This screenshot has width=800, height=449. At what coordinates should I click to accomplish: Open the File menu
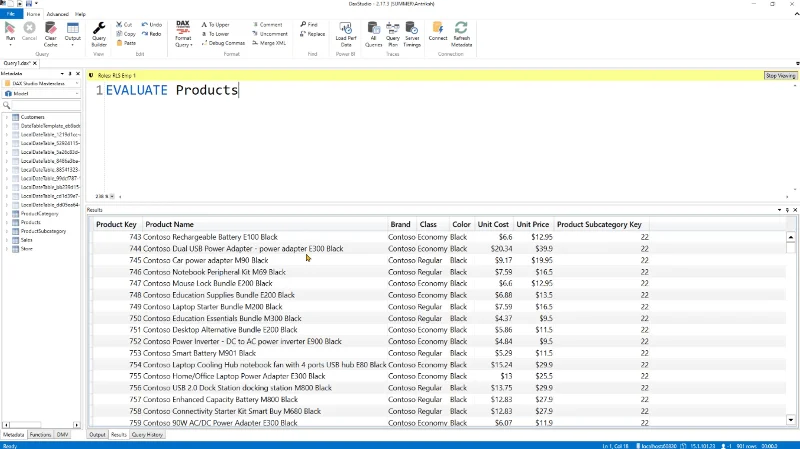pos(11,14)
